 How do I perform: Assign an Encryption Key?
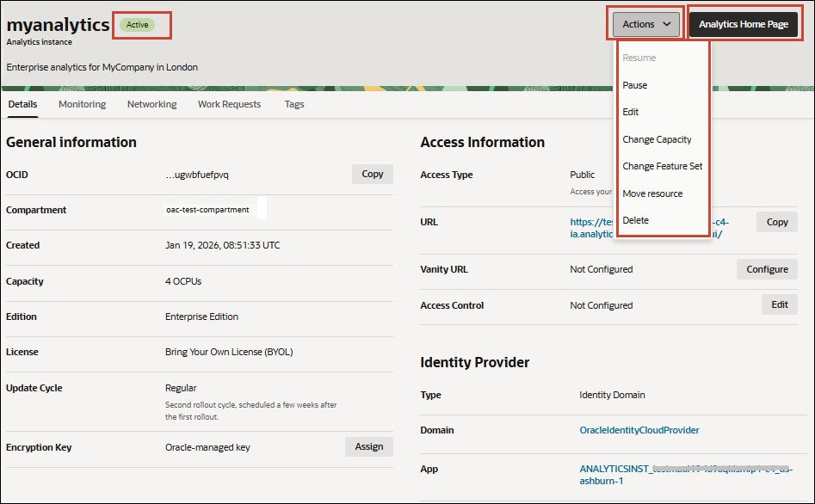tap(368, 446)
